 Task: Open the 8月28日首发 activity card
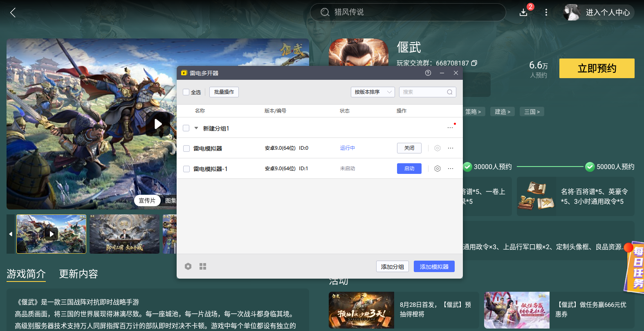(404, 310)
